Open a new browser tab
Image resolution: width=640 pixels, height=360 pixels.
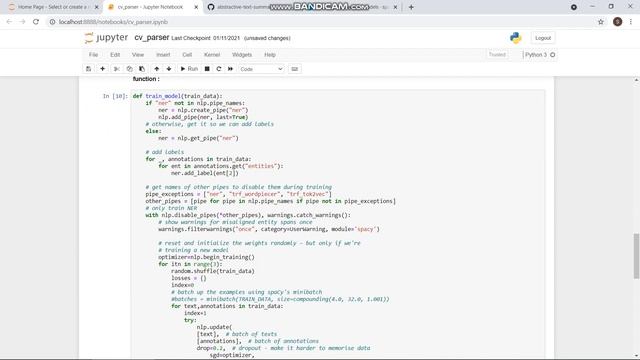coord(411,7)
